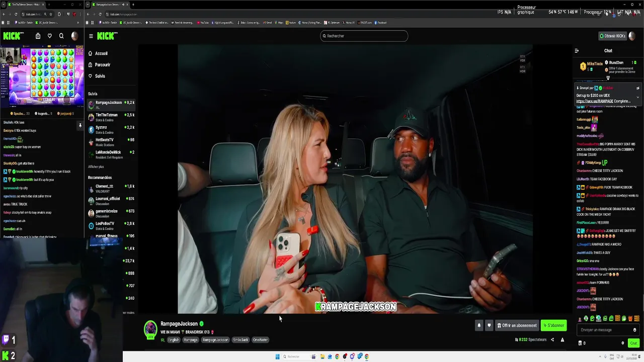Go back in the right browser window
The width and height of the screenshot is (644, 362).
(x=88, y=14)
